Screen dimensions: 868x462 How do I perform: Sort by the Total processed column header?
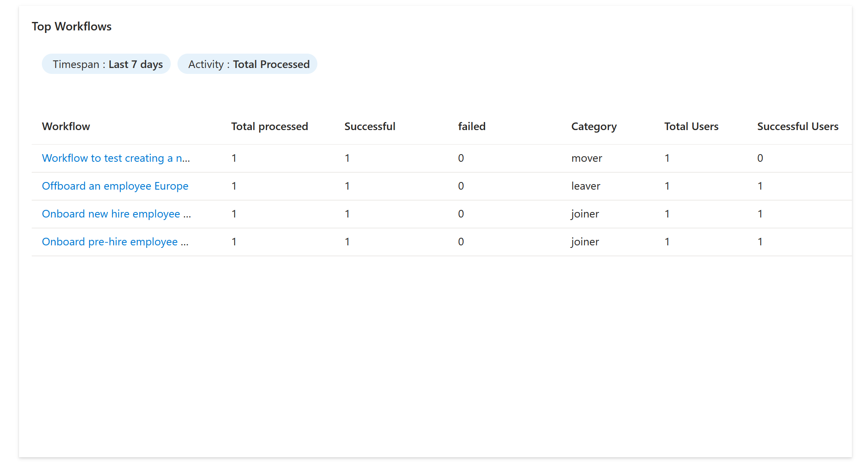coord(269,126)
